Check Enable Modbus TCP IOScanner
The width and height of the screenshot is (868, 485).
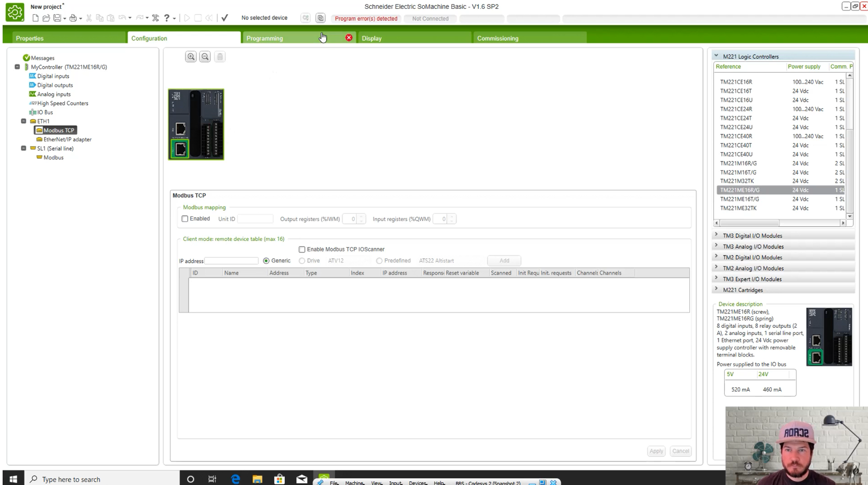302,249
